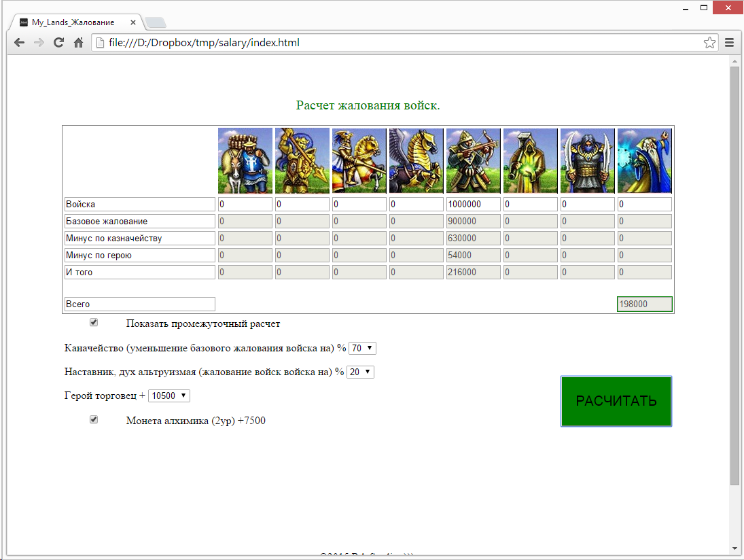Click the white-bearded mage unit image
Screen dimensions: 744x560
tap(645, 161)
